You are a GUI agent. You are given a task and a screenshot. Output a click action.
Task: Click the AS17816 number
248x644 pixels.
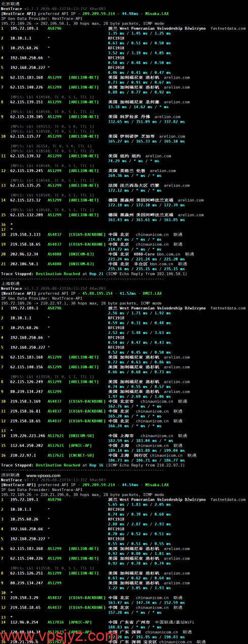click(x=54, y=621)
